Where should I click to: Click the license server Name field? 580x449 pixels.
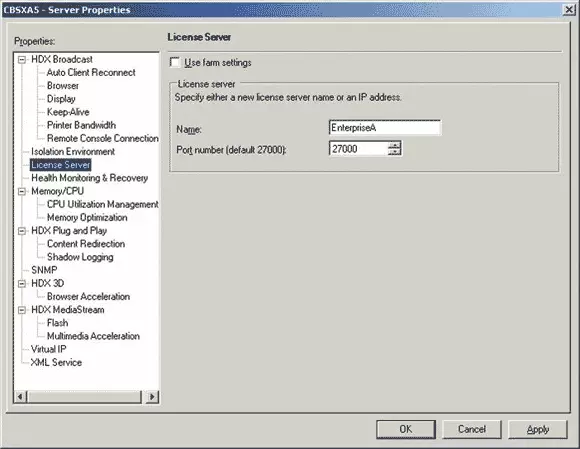[x=385, y=128]
